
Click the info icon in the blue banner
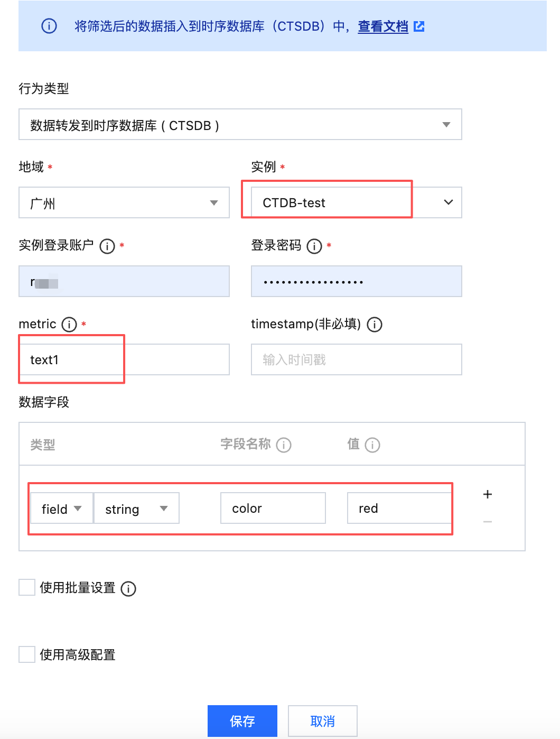(49, 26)
